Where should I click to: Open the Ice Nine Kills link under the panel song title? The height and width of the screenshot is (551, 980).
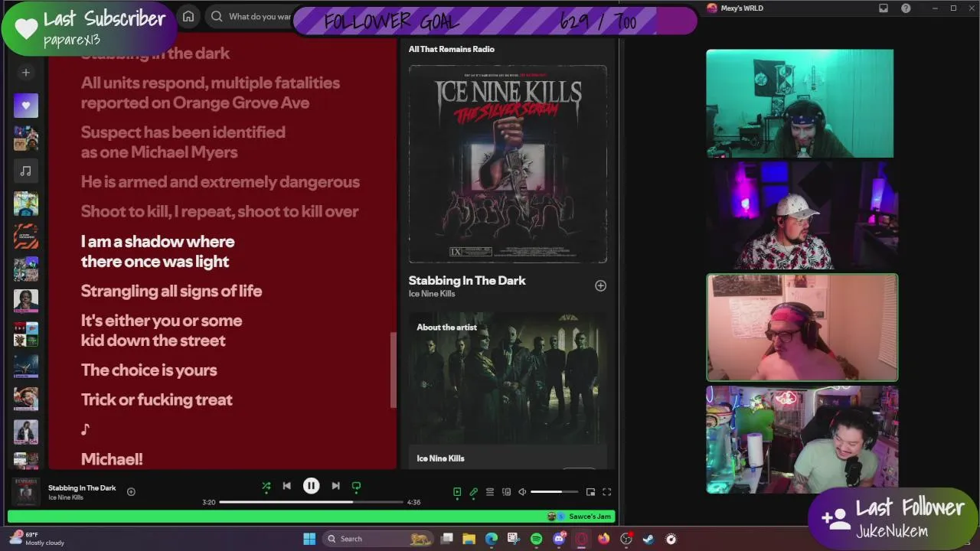pos(432,294)
